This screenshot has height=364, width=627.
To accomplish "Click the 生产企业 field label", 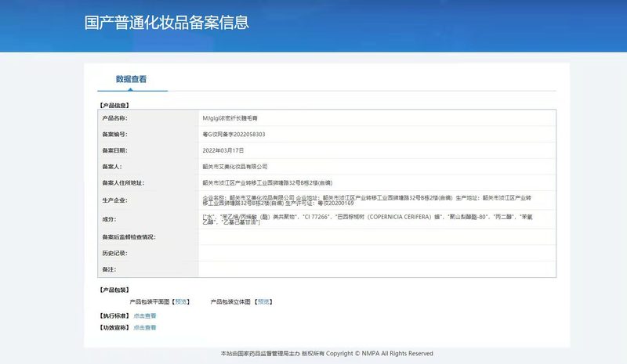I will tap(114, 200).
